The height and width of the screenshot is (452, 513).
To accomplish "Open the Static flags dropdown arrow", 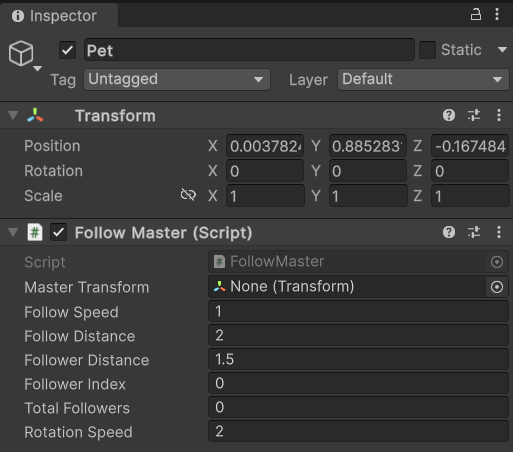I will (502, 50).
